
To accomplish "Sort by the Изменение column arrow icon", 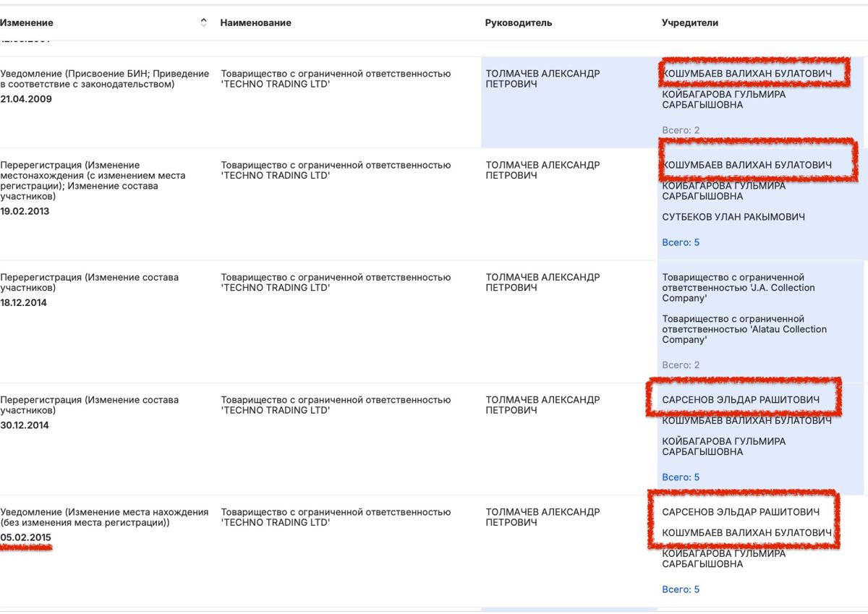I will click(204, 22).
